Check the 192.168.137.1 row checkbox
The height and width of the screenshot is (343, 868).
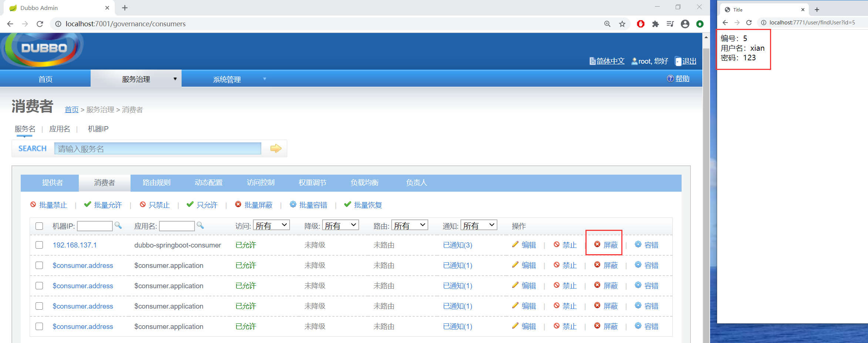click(x=39, y=245)
